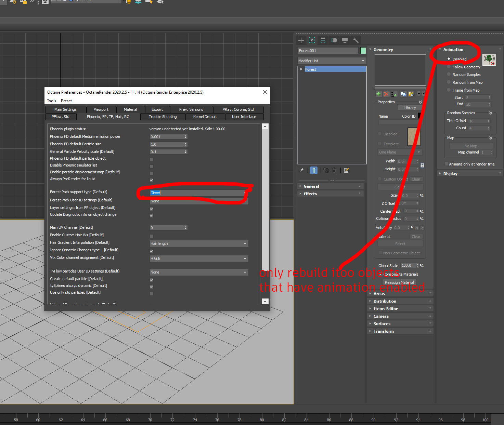Select Random from Map animation mode

click(449, 82)
